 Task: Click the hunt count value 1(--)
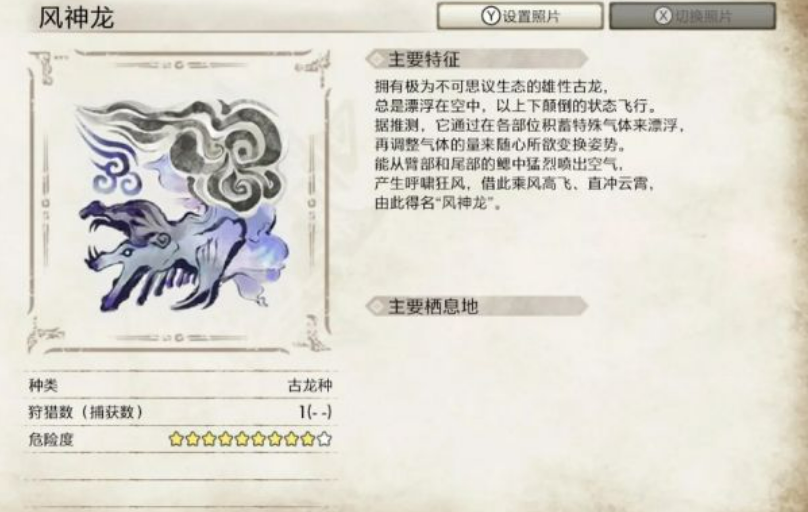click(315, 412)
